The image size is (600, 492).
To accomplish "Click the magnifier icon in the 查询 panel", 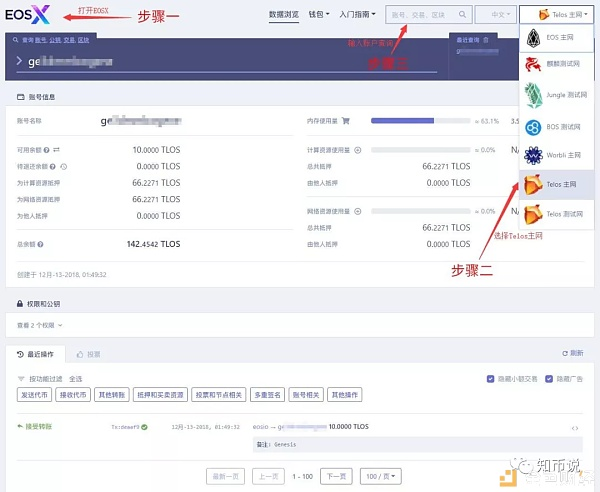I will pyautogui.click(x=15, y=40).
